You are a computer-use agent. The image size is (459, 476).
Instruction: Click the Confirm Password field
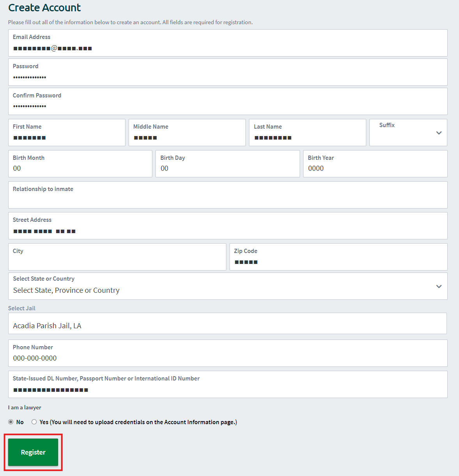tap(228, 101)
